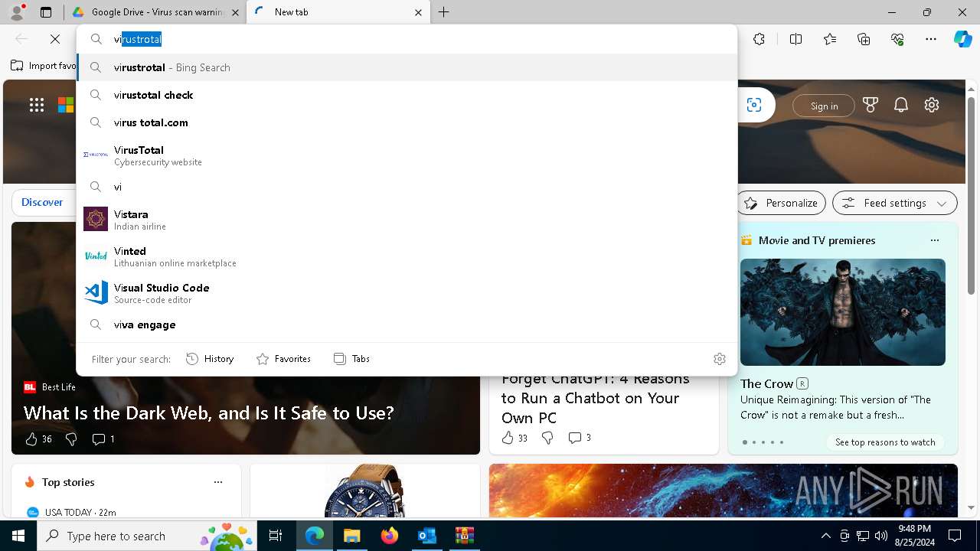
Task: Open the volume control tray icon
Action: pos(880,536)
